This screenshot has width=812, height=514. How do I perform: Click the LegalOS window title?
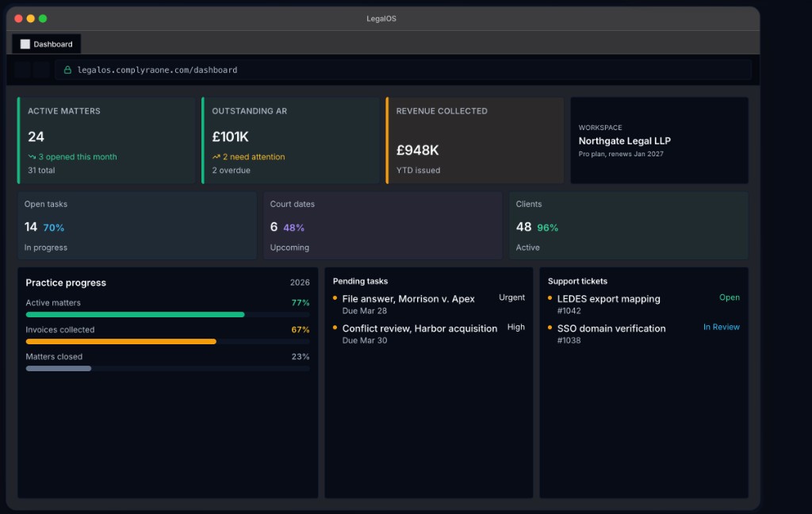coord(381,19)
